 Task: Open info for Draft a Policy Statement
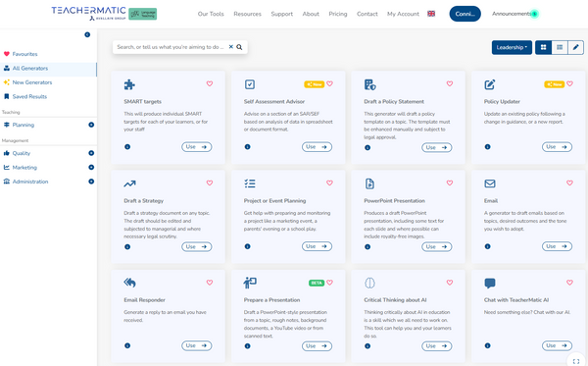pyautogui.click(x=367, y=147)
